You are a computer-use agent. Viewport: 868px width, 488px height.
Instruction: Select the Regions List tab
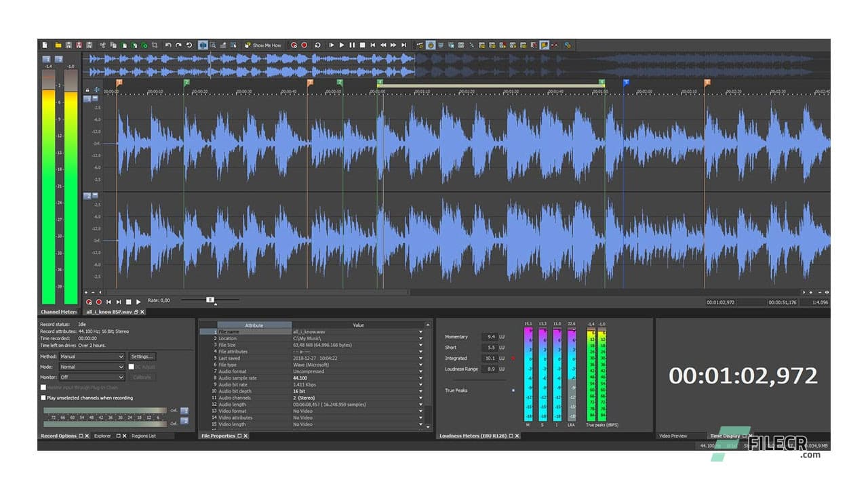tap(144, 436)
